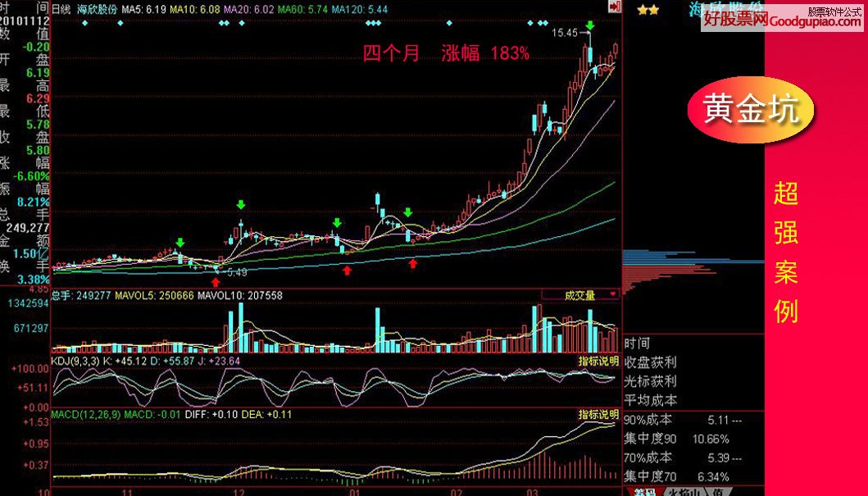This screenshot has width=868, height=496.
Task: Click the 671297 volume axis label
Action: (x=31, y=328)
